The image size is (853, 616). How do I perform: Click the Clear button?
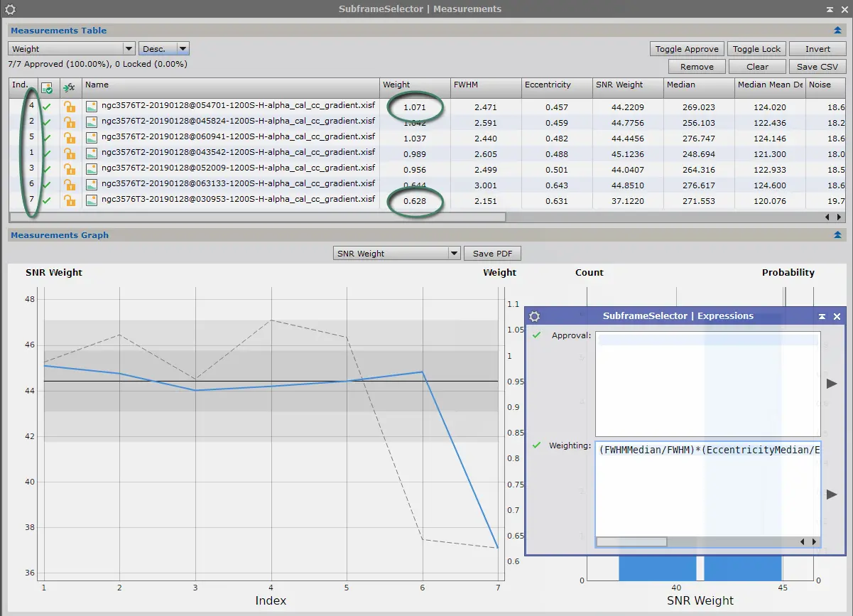pos(757,67)
